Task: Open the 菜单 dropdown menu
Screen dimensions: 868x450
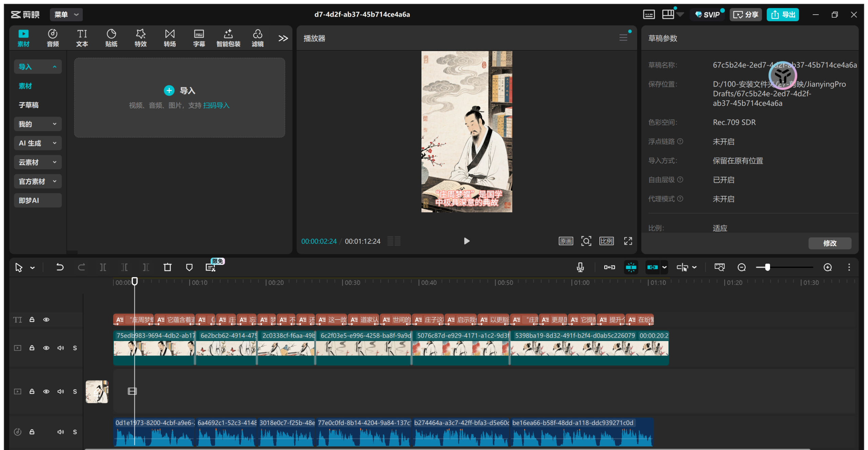Action: pyautogui.click(x=66, y=15)
